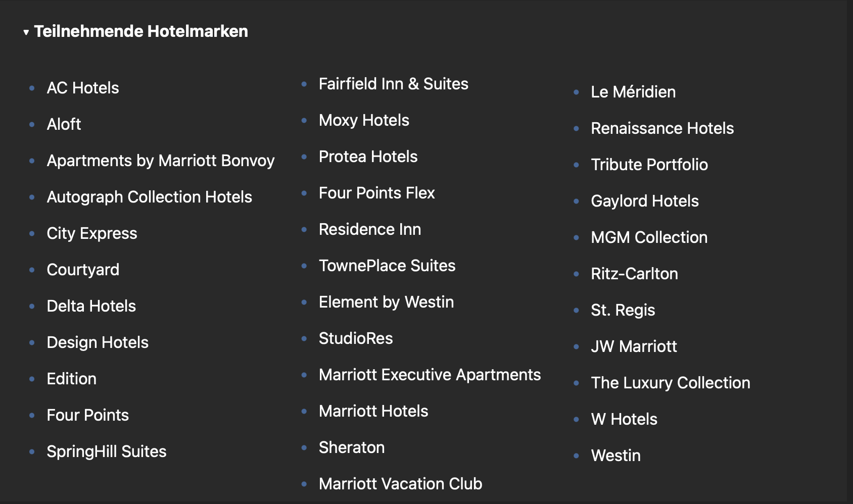
Task: Click the Courtyard brand entry
Action: point(83,270)
